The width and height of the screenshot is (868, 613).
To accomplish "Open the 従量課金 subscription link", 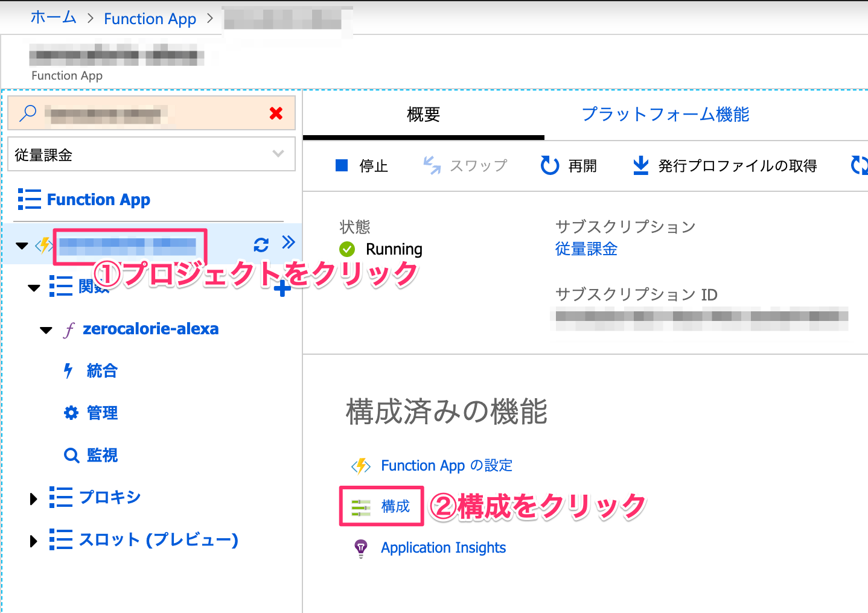I will tap(586, 249).
